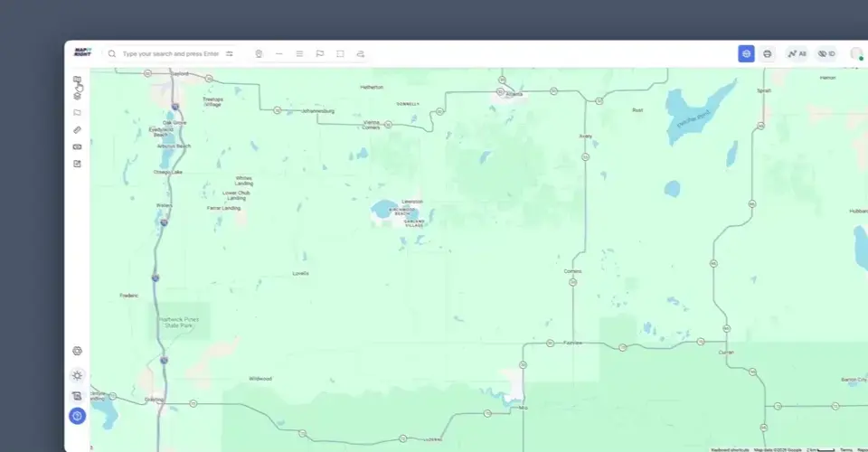Click the 'Comins' map label
The height and width of the screenshot is (452, 868).
[573, 271]
